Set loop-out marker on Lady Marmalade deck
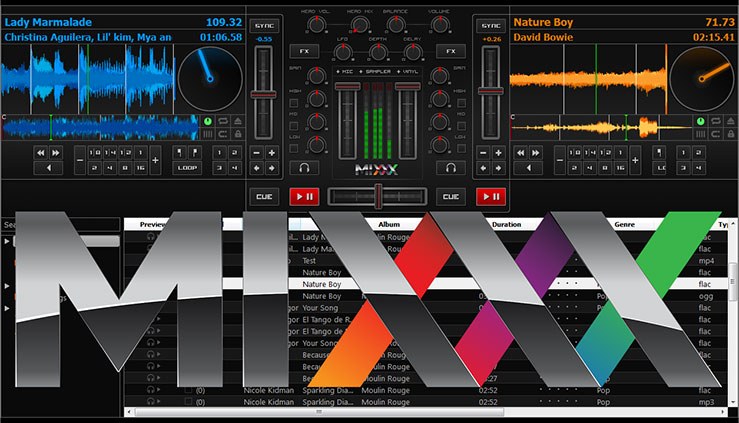This screenshot has width=739, height=423. click(195, 153)
